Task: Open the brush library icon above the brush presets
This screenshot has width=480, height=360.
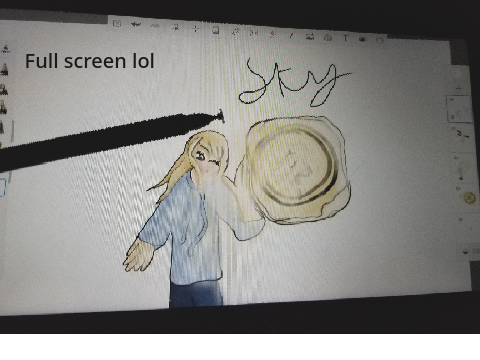Action: click(5, 49)
